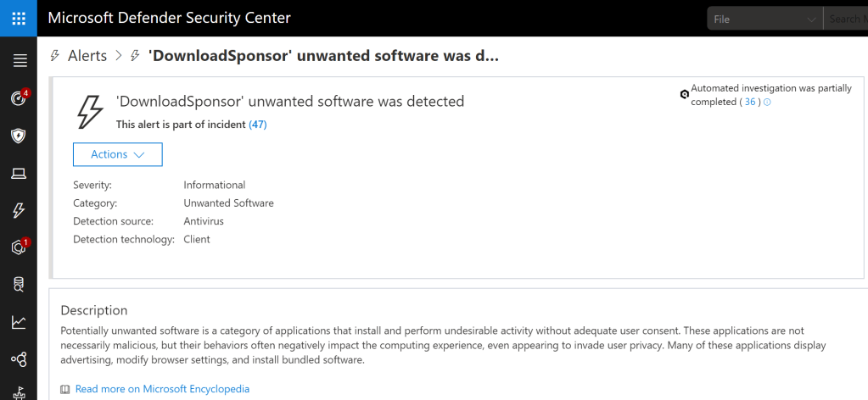Click the Microsoft Defender Security Center title

(x=170, y=18)
